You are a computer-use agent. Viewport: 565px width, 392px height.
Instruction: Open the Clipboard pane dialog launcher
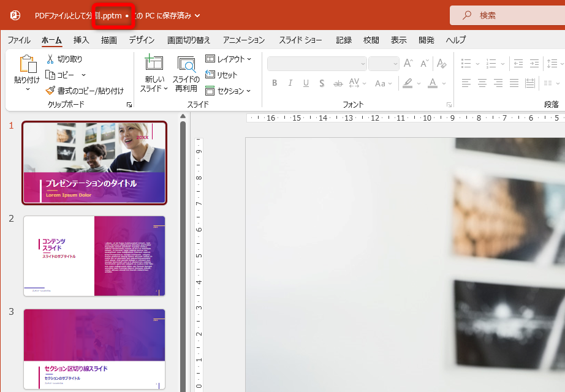[129, 105]
